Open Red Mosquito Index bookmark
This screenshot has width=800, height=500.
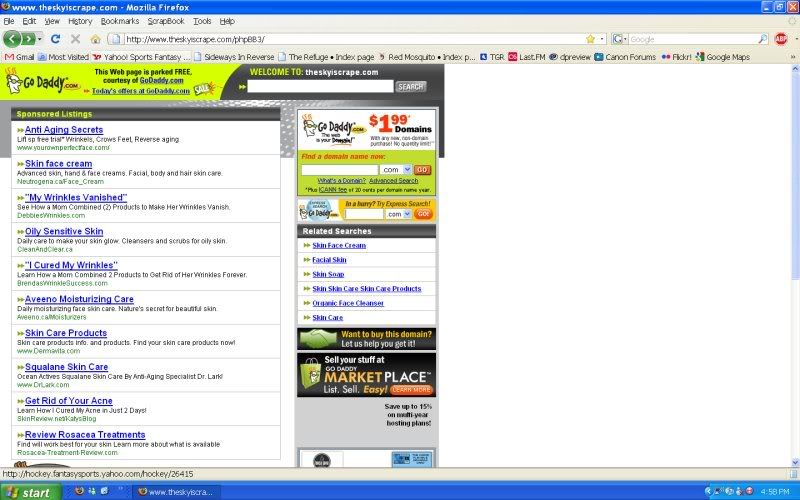click(x=427, y=57)
